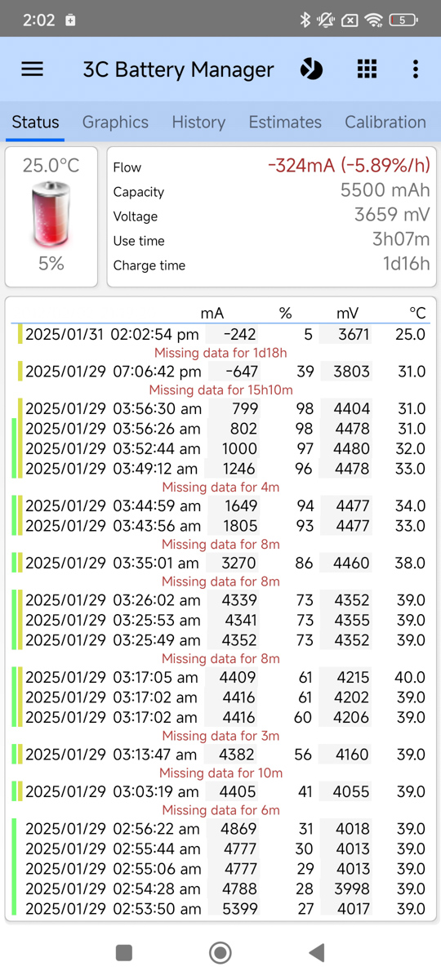Switch to the Graphics tab
441x980 pixels.
(115, 122)
